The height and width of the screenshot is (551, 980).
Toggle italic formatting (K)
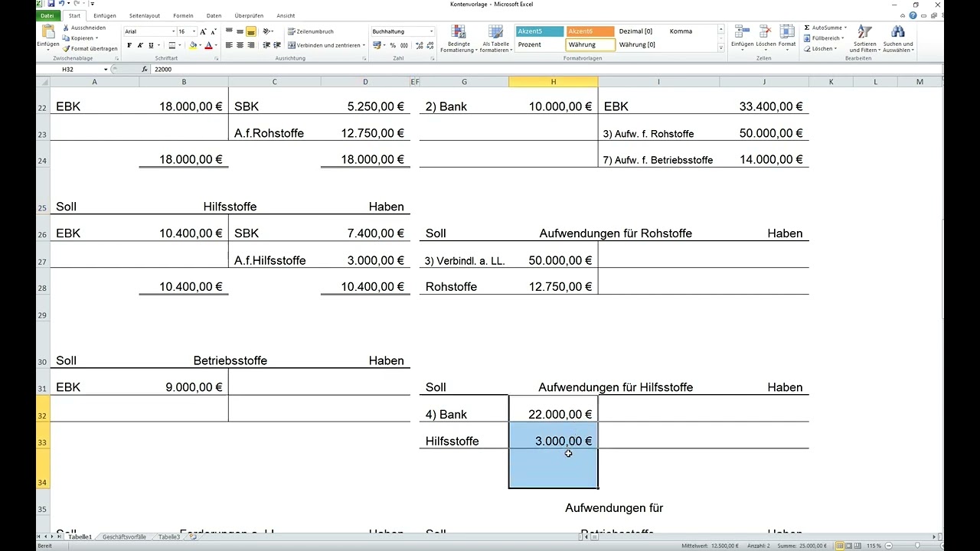140,45
